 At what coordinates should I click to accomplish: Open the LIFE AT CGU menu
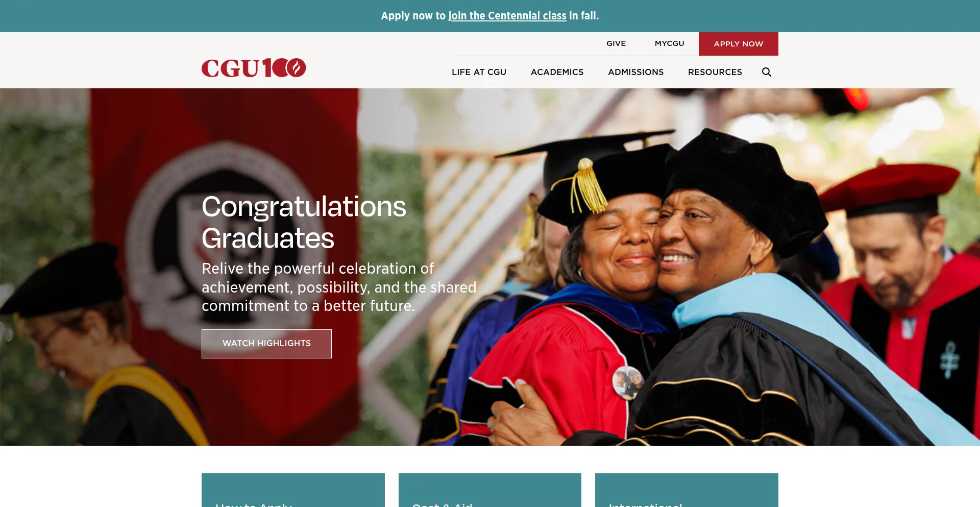[479, 72]
